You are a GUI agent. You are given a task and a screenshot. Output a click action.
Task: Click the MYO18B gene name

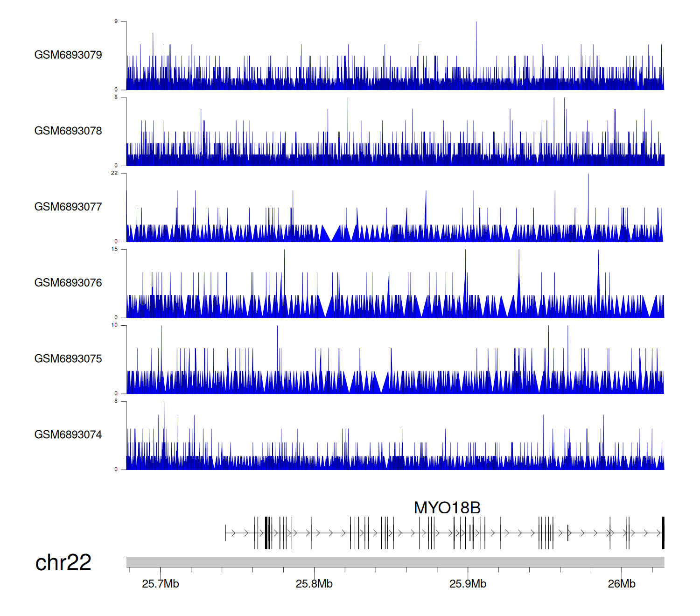point(447,508)
